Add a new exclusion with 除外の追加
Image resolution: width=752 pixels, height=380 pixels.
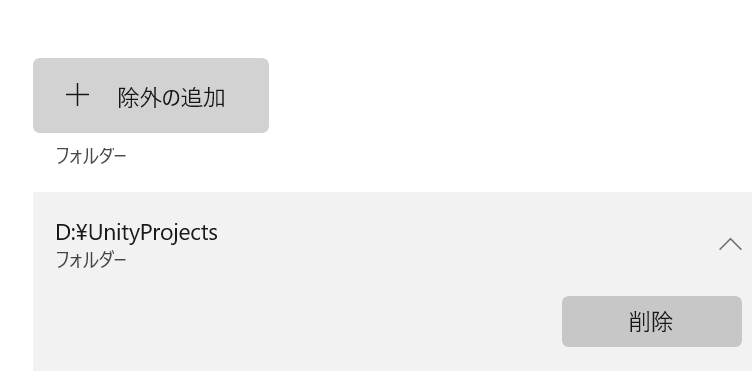(x=151, y=95)
